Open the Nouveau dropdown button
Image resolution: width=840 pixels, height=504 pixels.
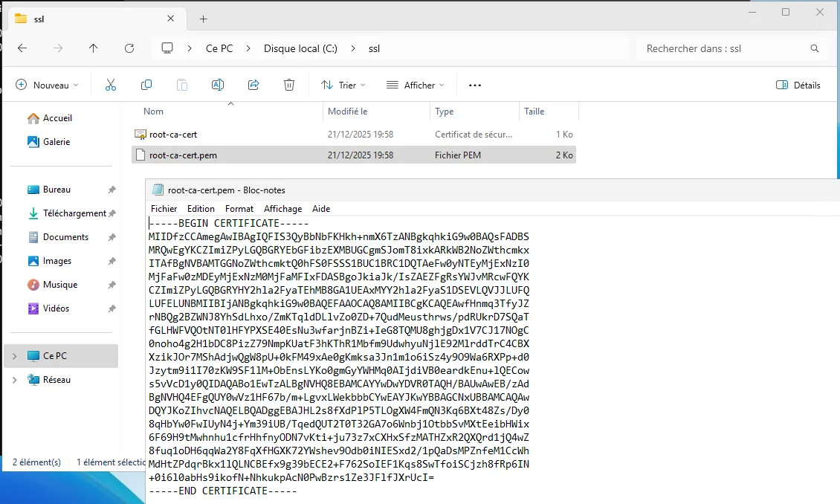point(48,85)
